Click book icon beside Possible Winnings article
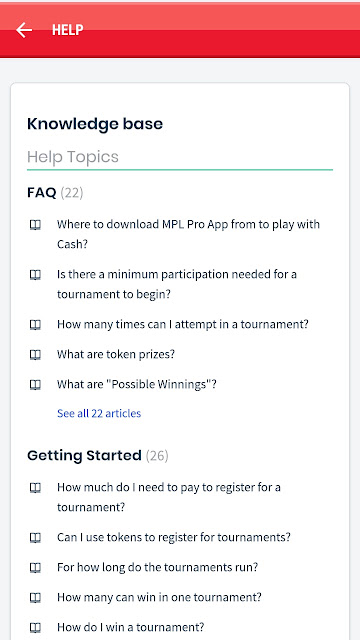 [x=36, y=384]
